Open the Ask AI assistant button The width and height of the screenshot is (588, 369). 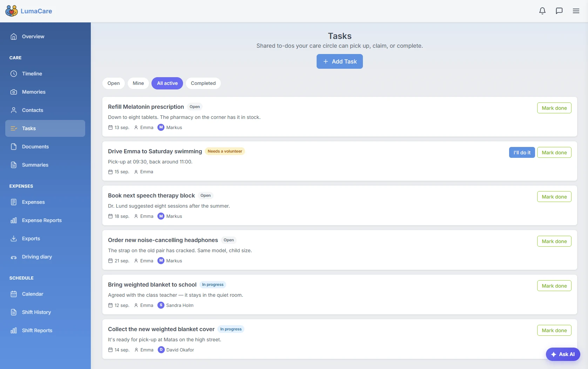(563, 354)
